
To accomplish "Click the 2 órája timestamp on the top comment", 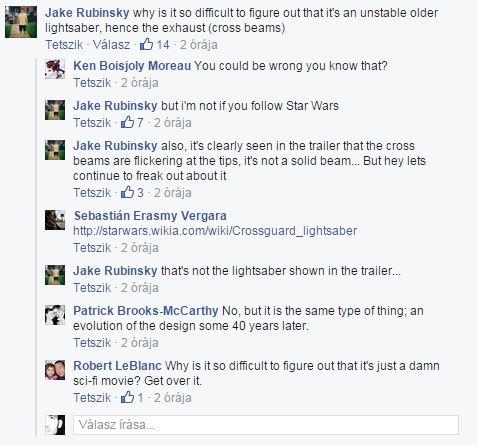I will click(199, 44).
